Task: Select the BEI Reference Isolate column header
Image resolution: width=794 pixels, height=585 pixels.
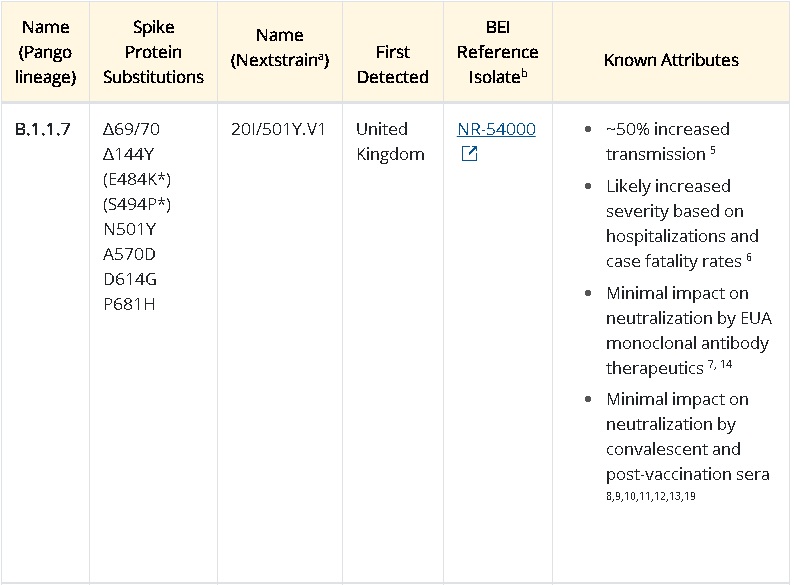Action: click(498, 52)
